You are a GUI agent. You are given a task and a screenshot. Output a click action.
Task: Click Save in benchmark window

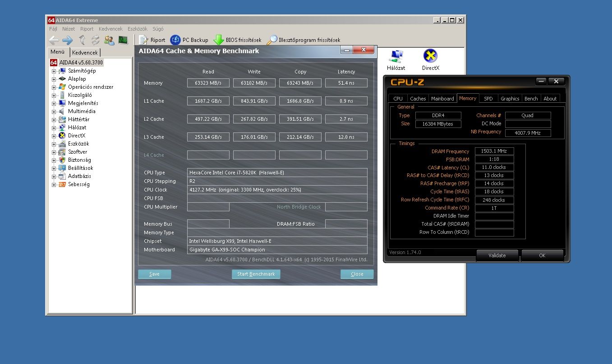coord(155,274)
